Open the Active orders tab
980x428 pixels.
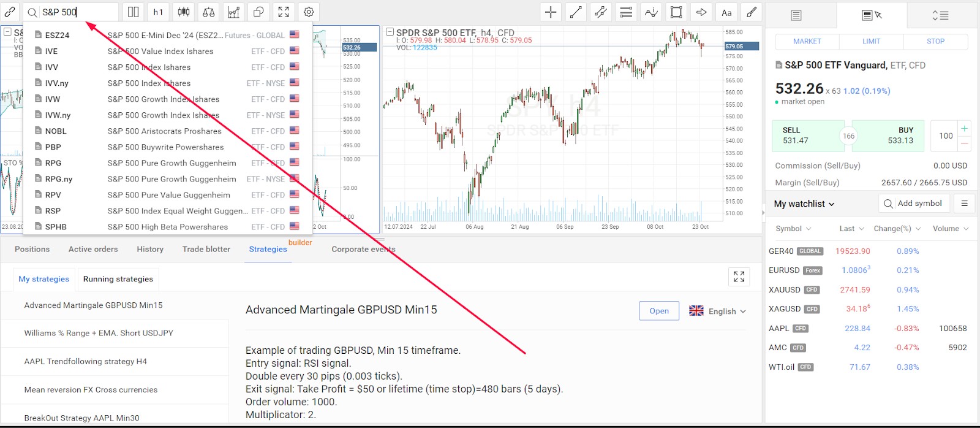tap(93, 249)
